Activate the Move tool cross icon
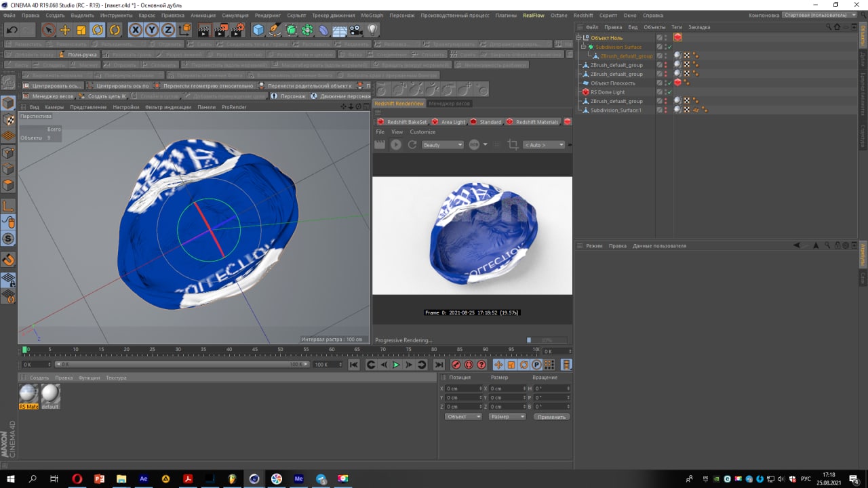Image resolution: width=868 pixels, height=488 pixels. [65, 30]
